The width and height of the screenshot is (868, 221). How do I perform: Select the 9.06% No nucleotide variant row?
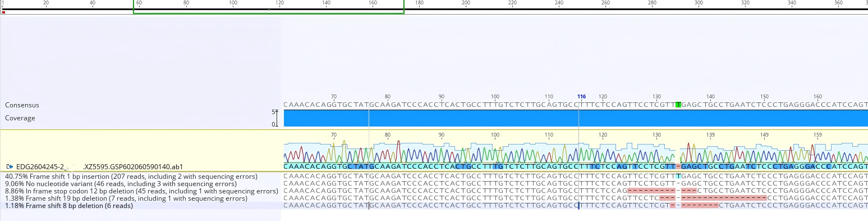(x=121, y=184)
